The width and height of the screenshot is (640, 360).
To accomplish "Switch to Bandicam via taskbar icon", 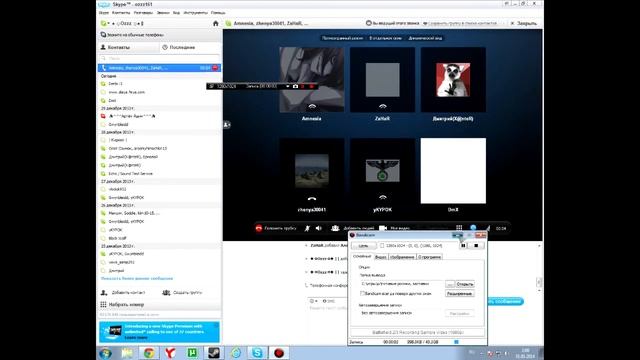I will 279,353.
